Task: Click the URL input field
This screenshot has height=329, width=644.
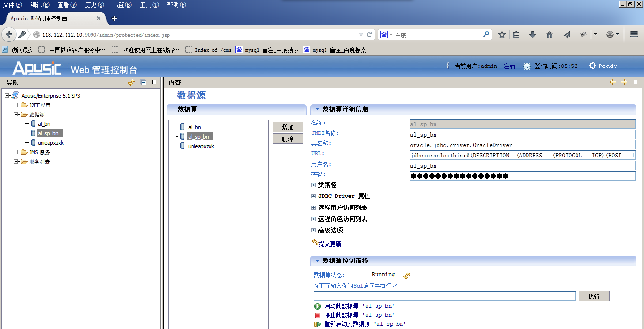Action: point(522,156)
